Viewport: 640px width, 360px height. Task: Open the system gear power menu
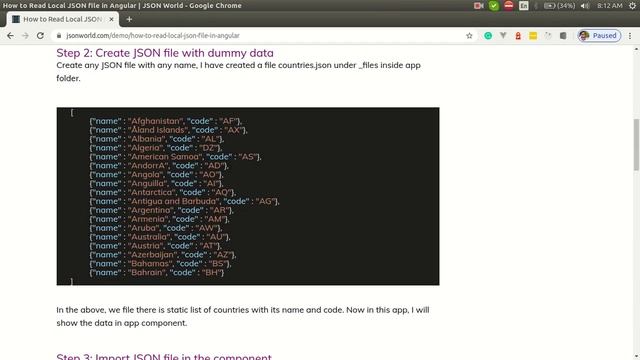[x=632, y=6]
